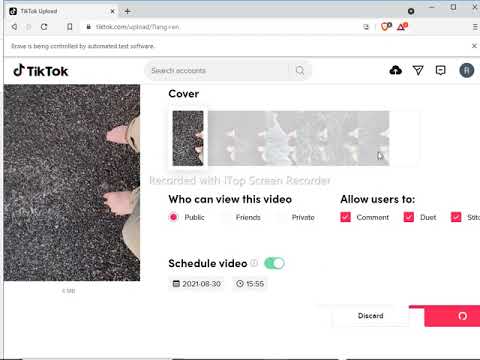Screen dimensions: 480x360
Task: Open the messages paper plane icon
Action: (x=418, y=70)
